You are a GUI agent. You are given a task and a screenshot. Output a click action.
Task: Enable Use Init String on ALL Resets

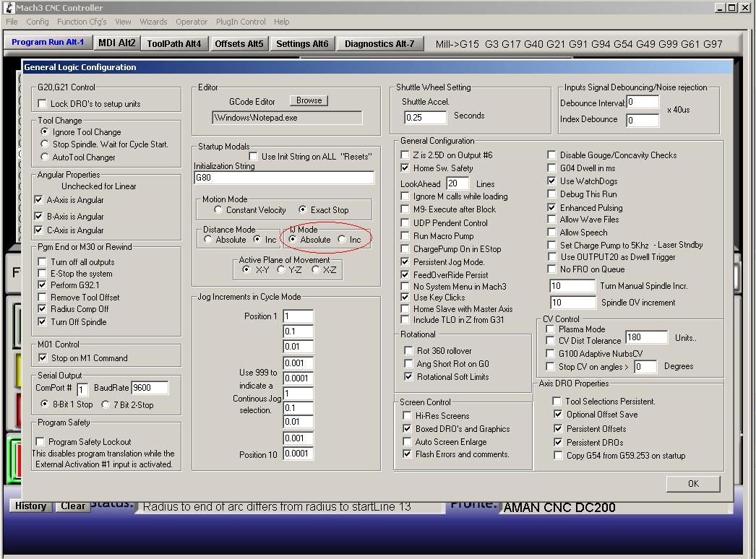pos(253,156)
